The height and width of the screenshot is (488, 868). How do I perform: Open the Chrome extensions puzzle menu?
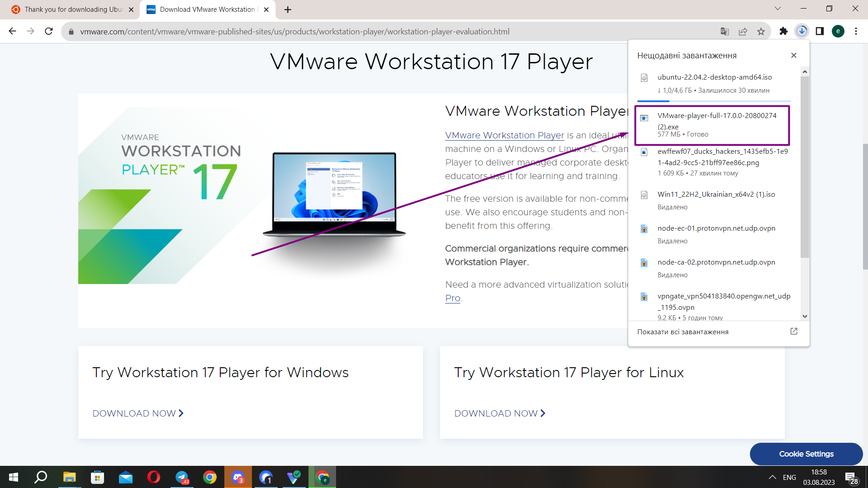[x=783, y=31]
